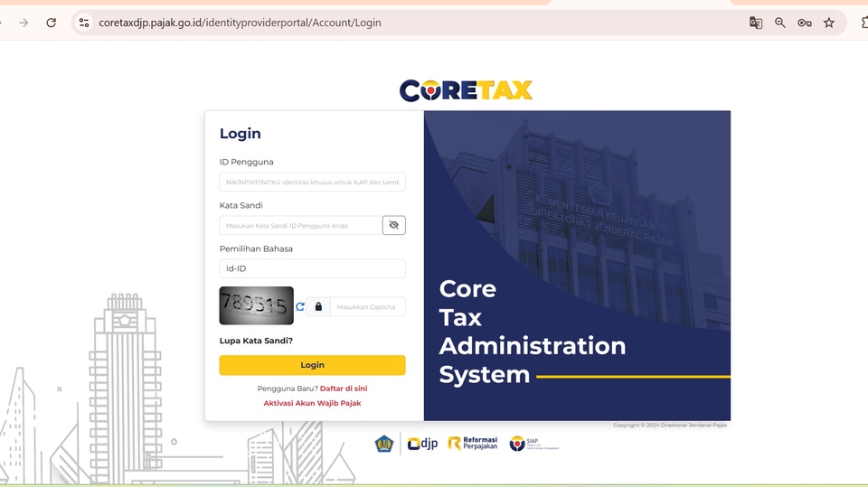This screenshot has height=487, width=868.
Task: Toggle password visibility eye icon
Action: click(393, 225)
